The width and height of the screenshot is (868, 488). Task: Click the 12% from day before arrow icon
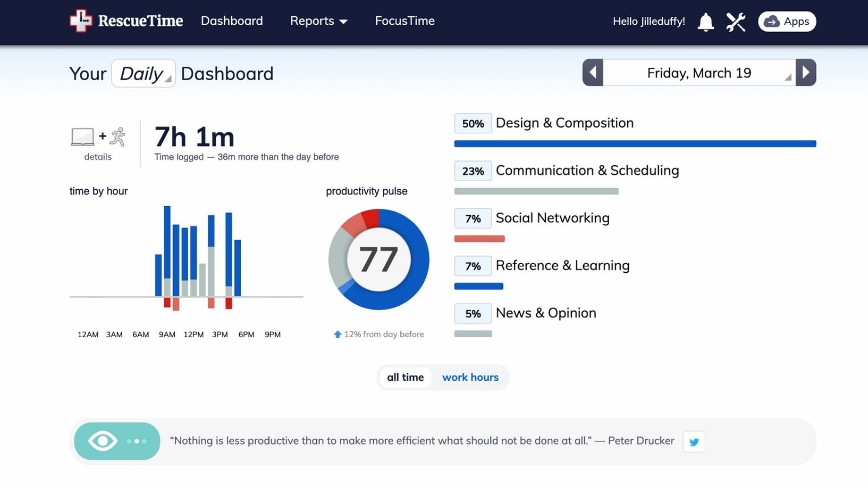pos(337,335)
